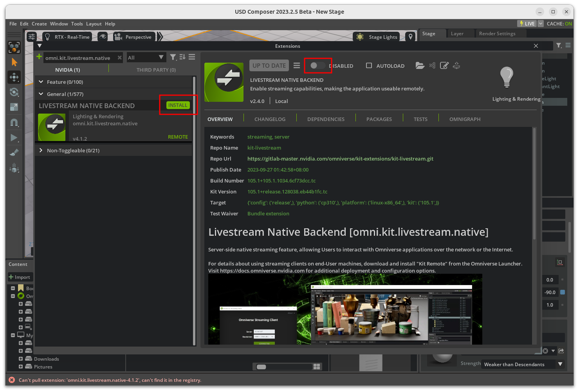This screenshot has height=392, width=579.
Task: Click the extensions sort icon
Action: click(182, 57)
